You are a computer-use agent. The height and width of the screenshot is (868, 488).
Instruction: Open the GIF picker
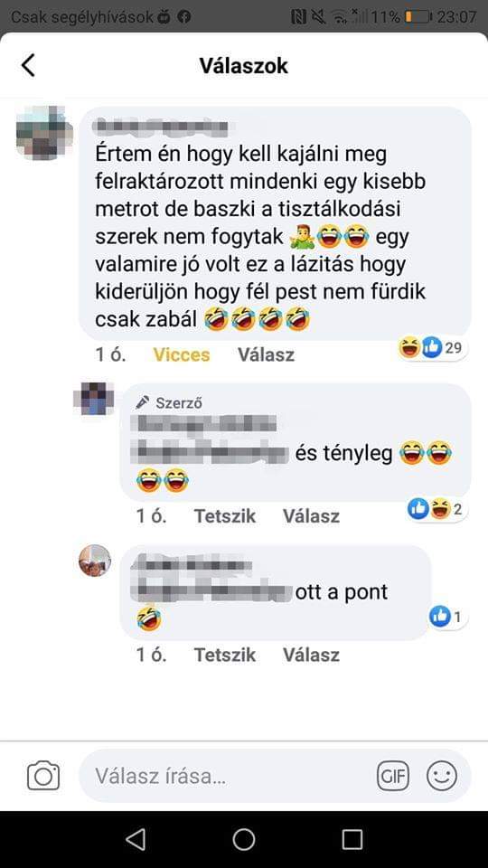tap(393, 776)
